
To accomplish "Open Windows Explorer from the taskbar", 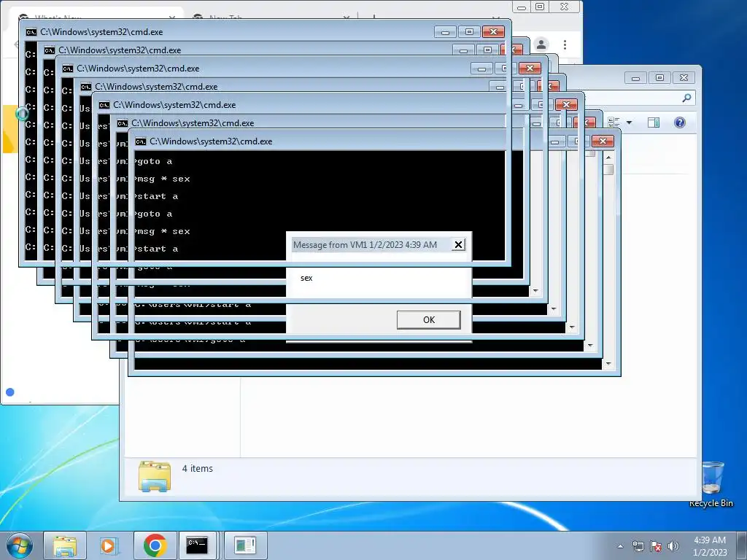I will (x=65, y=545).
